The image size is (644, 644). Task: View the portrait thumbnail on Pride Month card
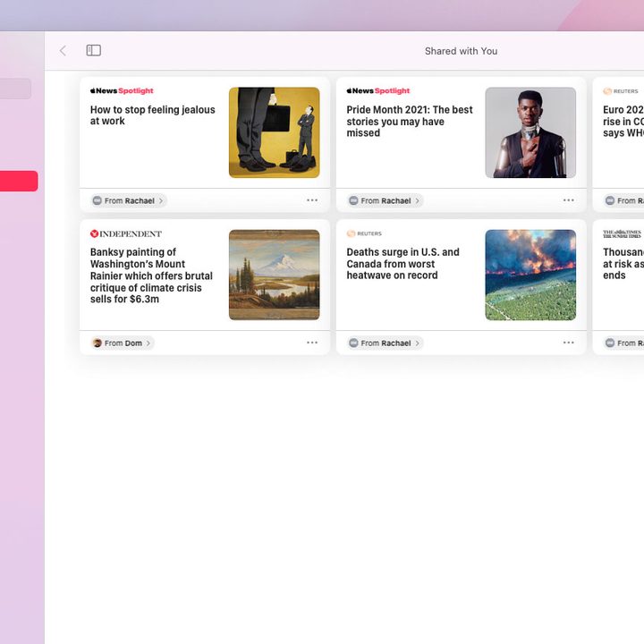530,132
